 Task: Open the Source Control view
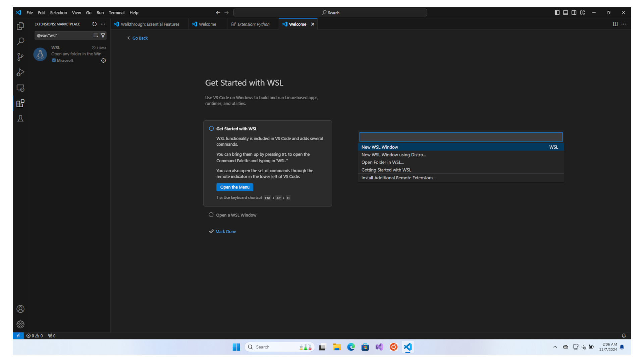pyautogui.click(x=20, y=57)
